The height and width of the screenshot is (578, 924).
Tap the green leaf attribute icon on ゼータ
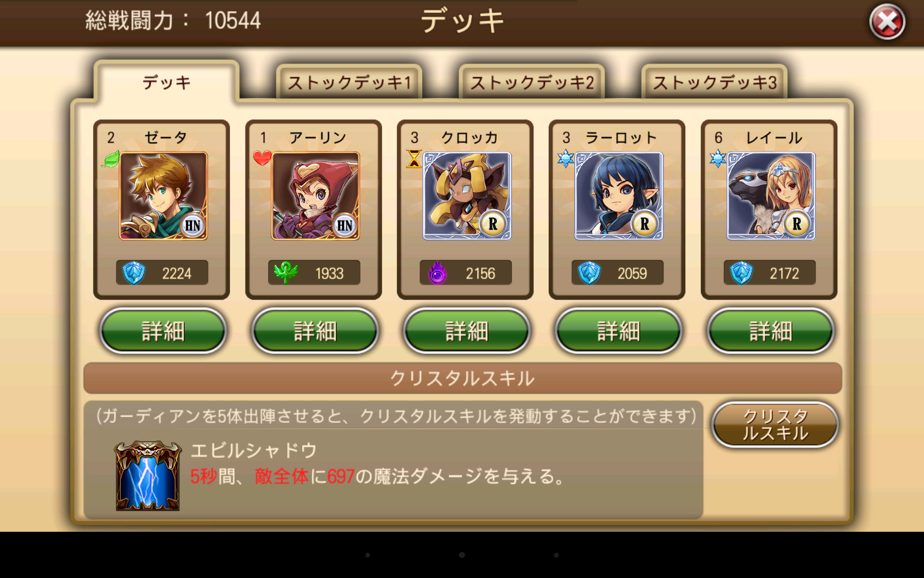pyautogui.click(x=111, y=159)
